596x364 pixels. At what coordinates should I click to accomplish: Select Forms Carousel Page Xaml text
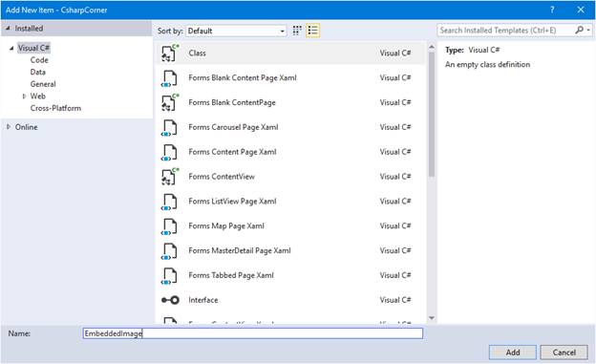(233, 127)
